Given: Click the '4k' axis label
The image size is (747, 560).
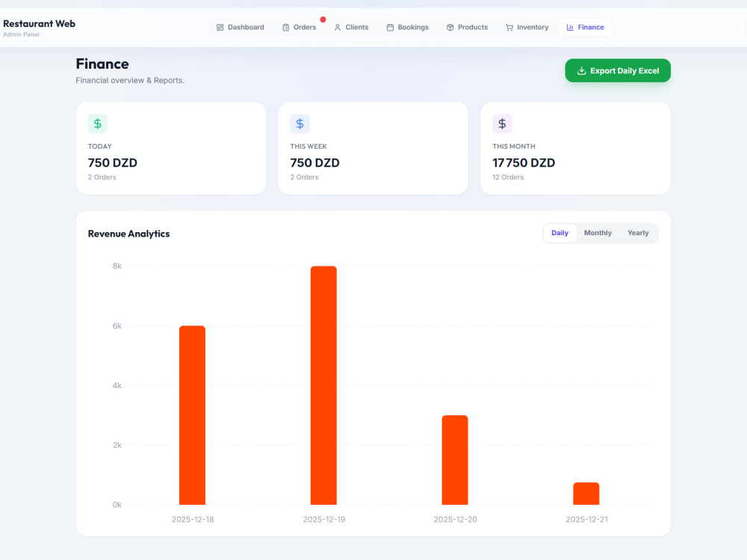Looking at the screenshot, I should [117, 386].
